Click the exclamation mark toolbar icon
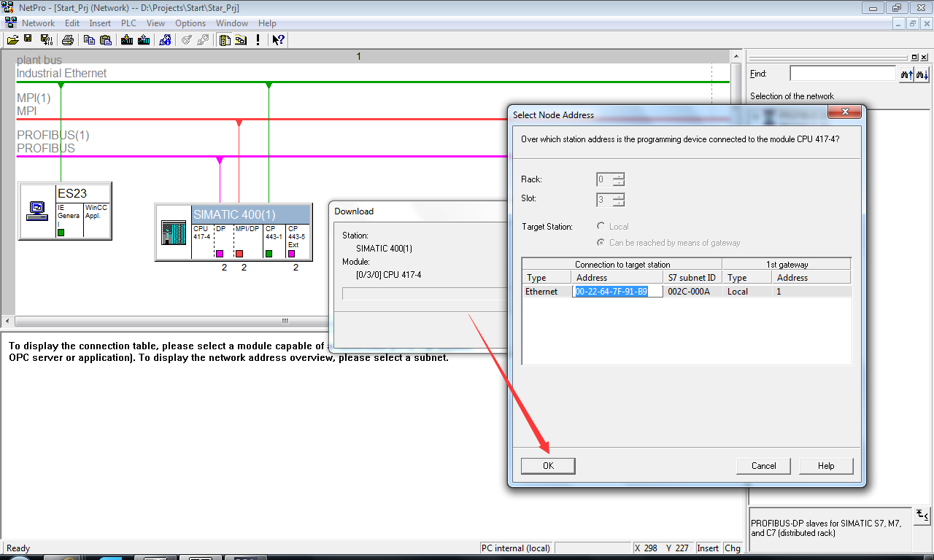This screenshot has width=934, height=560. [258, 39]
